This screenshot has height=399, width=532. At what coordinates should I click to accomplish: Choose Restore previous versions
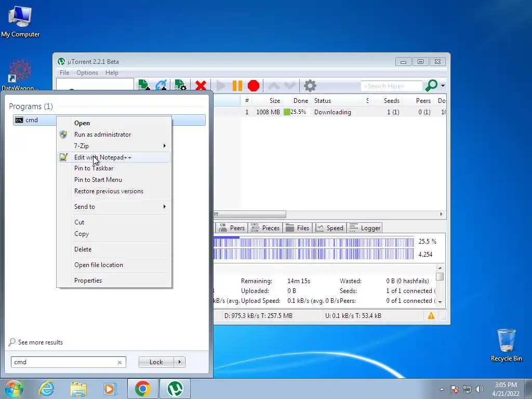114,191
